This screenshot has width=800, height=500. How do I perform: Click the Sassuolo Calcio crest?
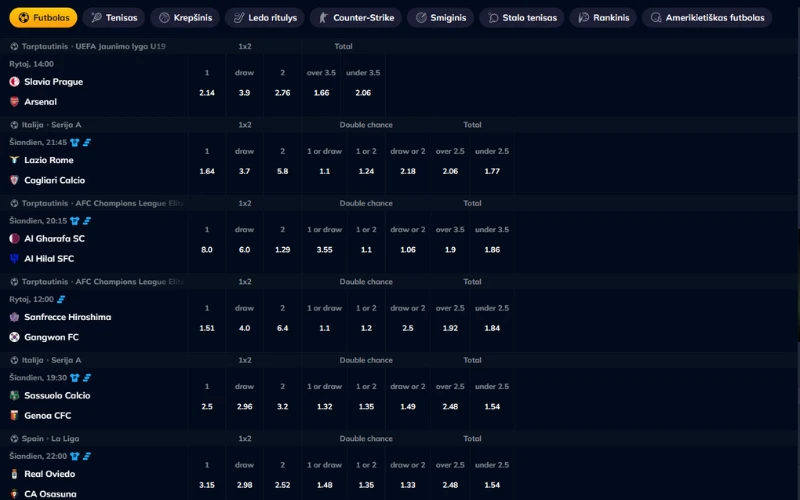[x=14, y=395]
